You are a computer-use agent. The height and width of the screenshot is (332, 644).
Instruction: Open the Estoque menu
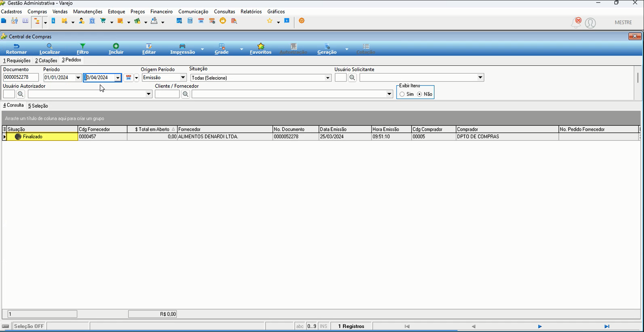116,11
